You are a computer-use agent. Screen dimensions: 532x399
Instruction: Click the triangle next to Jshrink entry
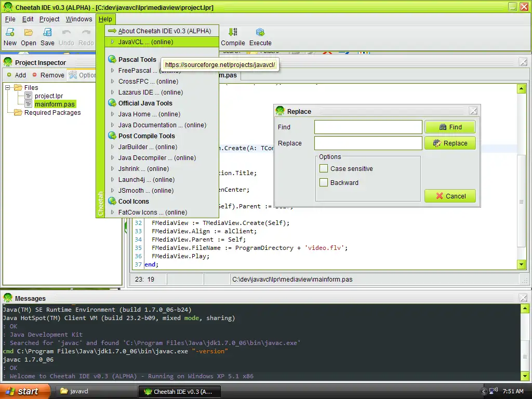[112, 168]
